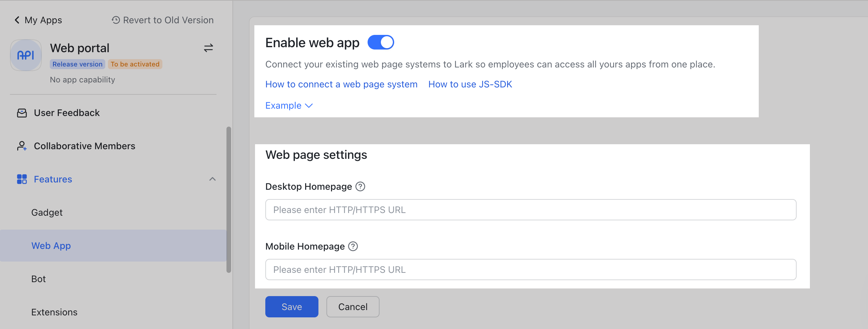
Task: Select the API app avatar icon
Action: (26, 55)
